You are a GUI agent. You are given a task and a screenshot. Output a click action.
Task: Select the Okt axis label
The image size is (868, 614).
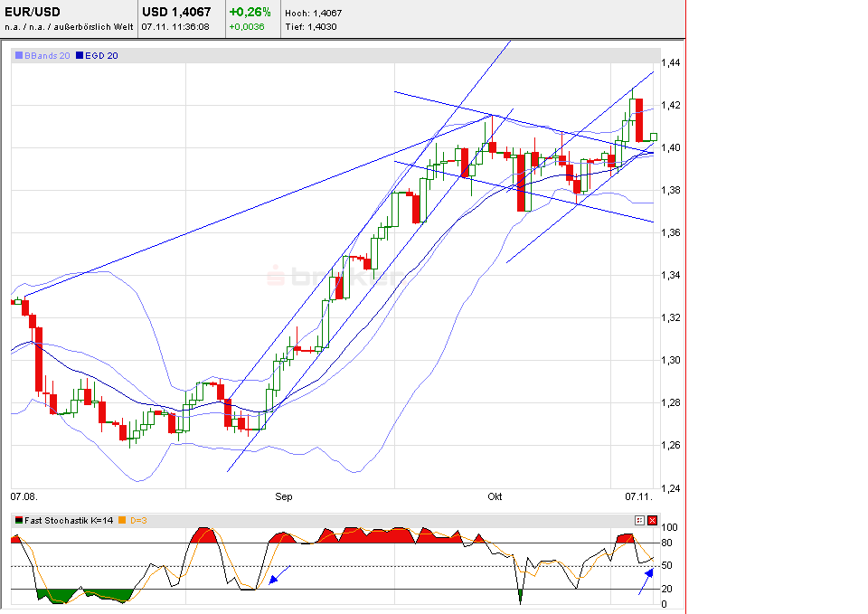click(495, 496)
